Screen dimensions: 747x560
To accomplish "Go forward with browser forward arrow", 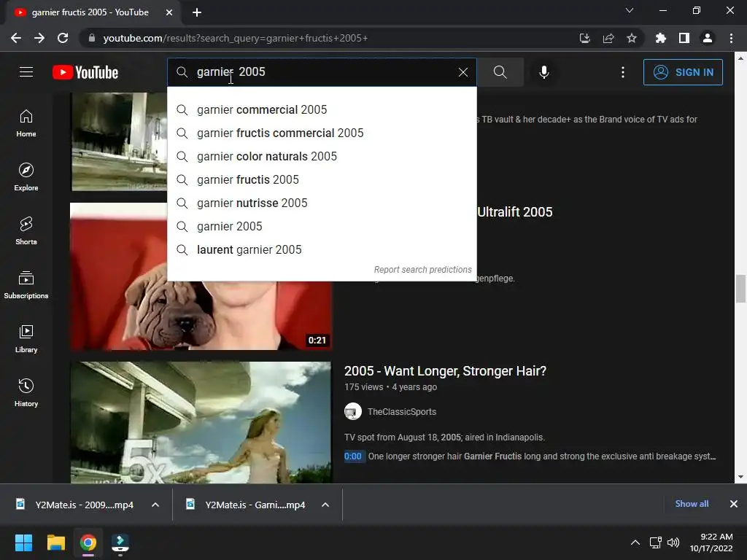I will point(39,38).
